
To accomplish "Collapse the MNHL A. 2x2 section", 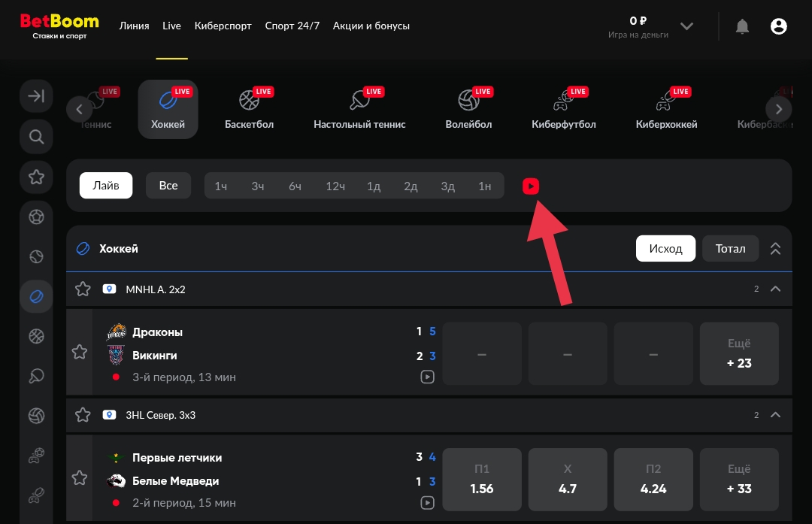I will [x=776, y=289].
